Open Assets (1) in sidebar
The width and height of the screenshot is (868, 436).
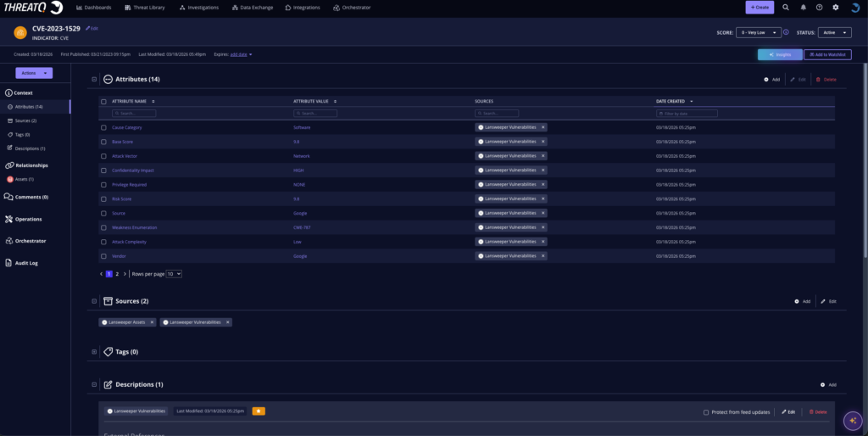20,179
